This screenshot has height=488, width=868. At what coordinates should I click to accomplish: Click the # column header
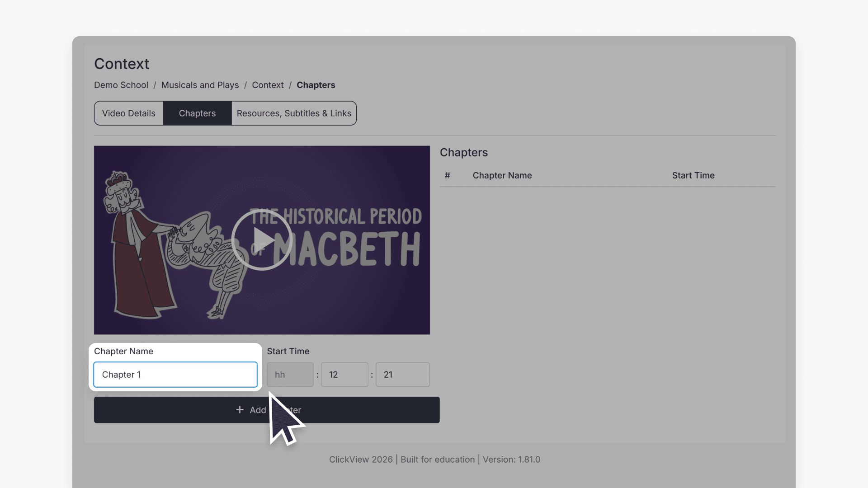tap(447, 175)
